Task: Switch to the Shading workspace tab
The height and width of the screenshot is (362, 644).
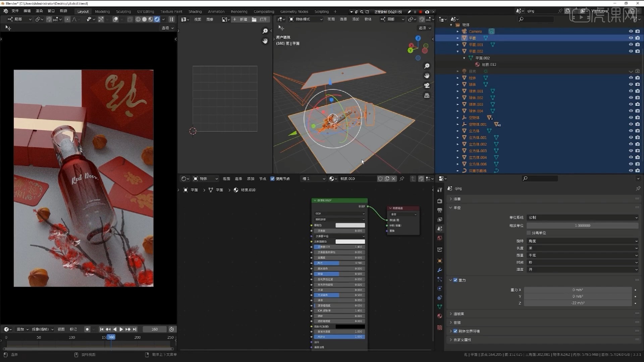Action: (x=195, y=11)
